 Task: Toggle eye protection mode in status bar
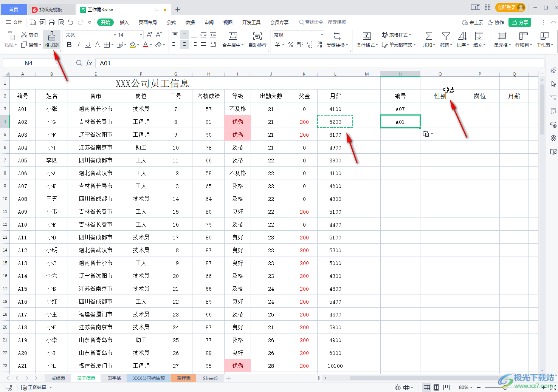397,387
